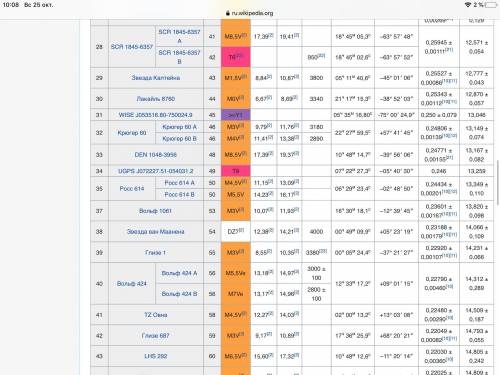500x375 pixels.
Task: Open the Вольф 424 B link
Action: point(179,294)
